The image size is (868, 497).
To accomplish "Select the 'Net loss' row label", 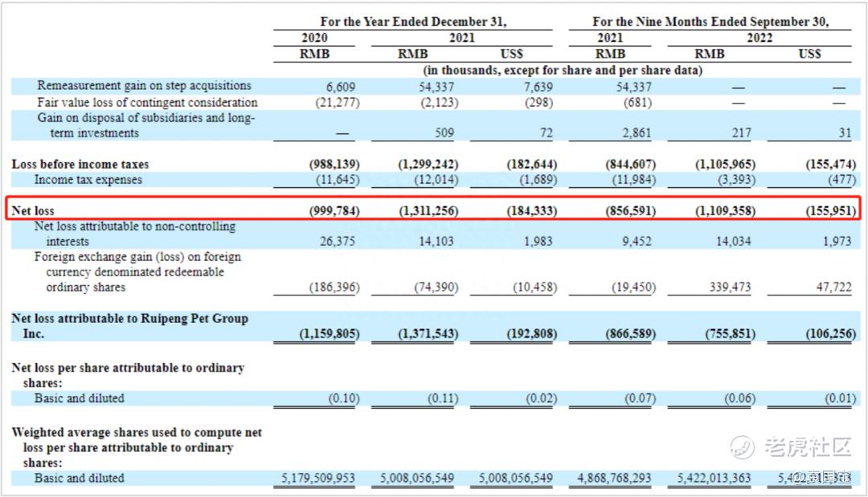I will click(x=33, y=210).
